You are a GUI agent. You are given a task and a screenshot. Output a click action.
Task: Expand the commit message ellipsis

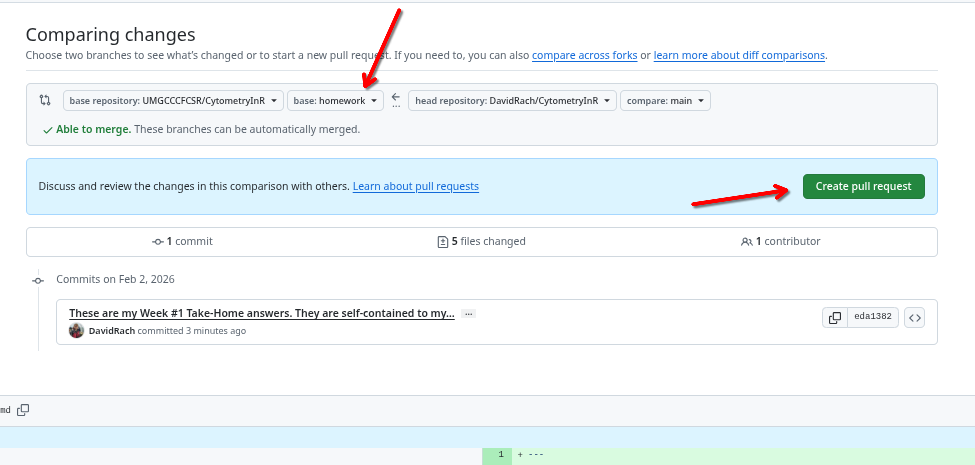[x=468, y=313]
